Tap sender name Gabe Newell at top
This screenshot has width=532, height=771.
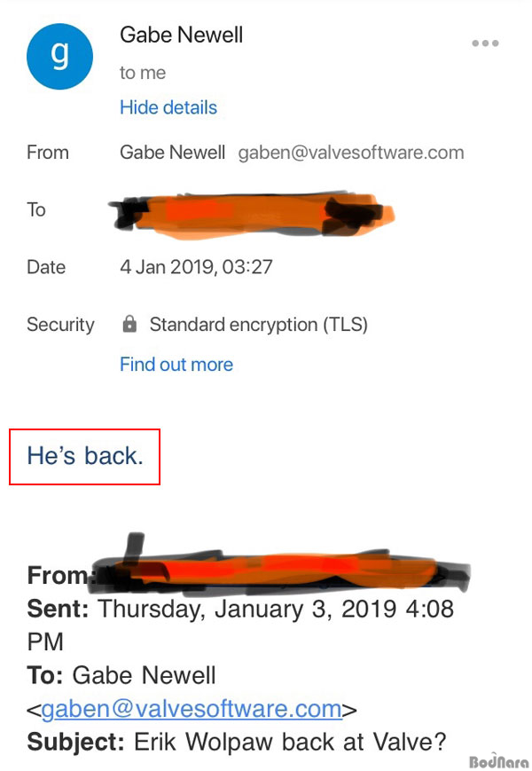pos(181,35)
